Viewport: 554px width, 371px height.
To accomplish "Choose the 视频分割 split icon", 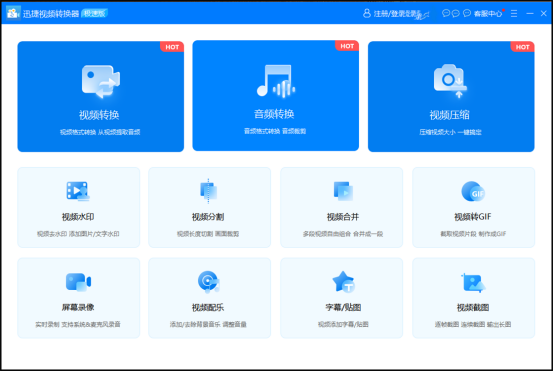I will click(208, 191).
